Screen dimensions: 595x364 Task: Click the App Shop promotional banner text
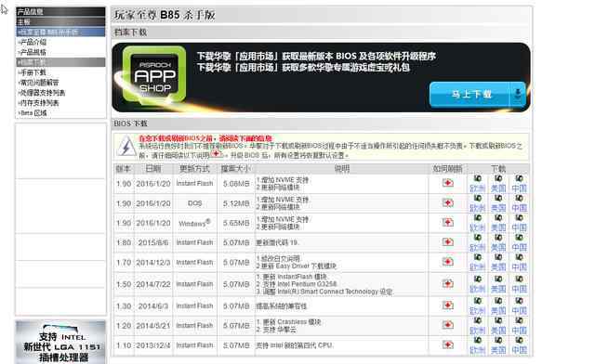[316, 62]
